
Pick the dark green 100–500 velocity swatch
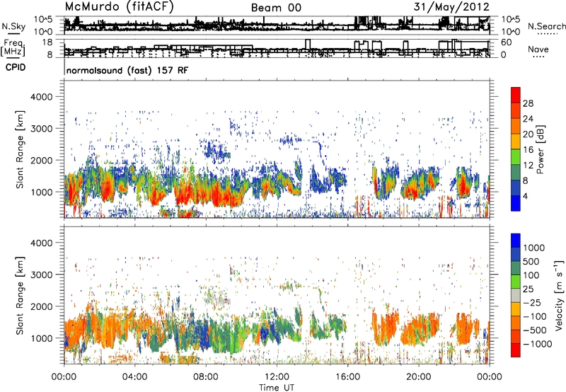(x=516, y=268)
